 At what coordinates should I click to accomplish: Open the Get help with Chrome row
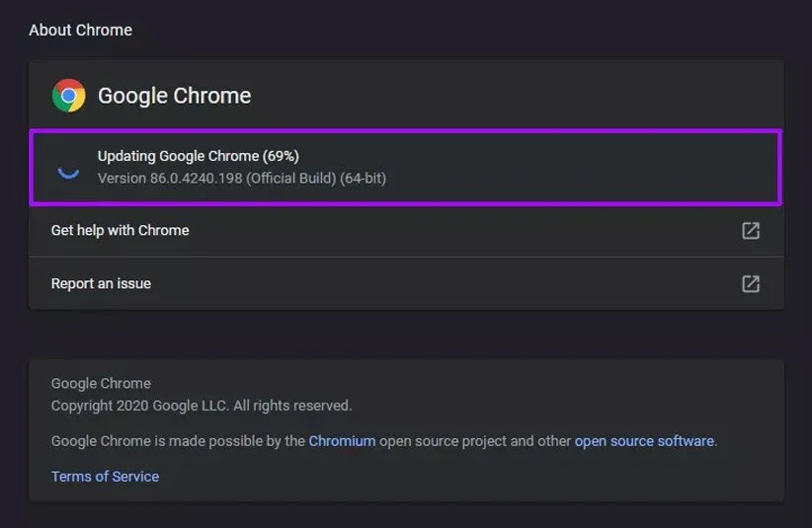[x=121, y=230]
